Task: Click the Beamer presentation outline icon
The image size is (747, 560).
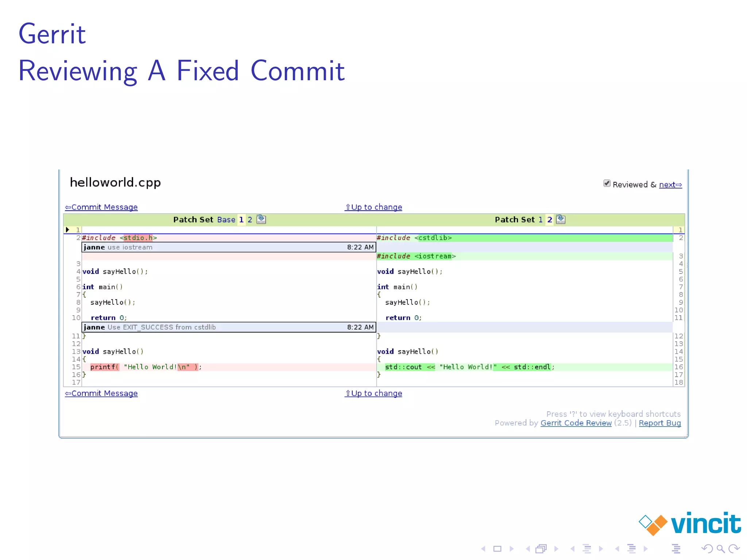Action: pos(676,549)
